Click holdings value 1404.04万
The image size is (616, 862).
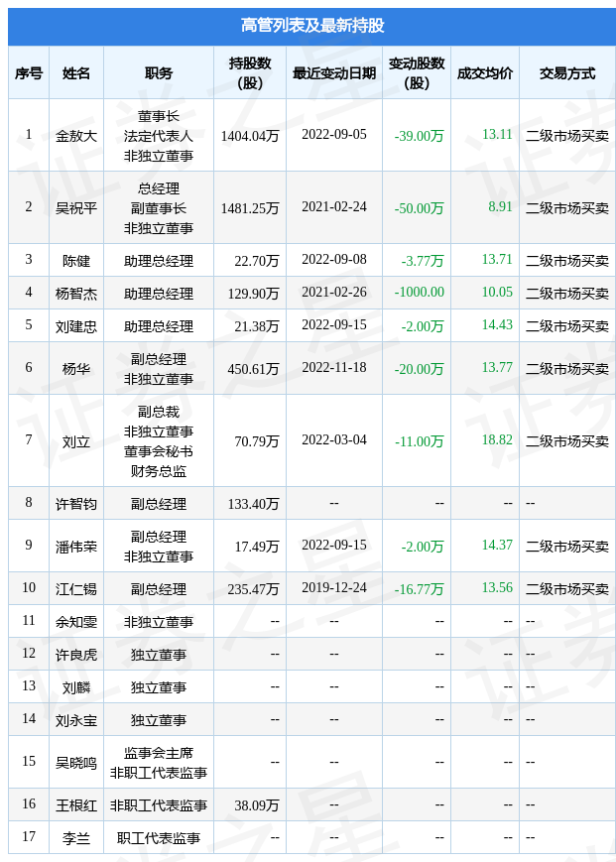tap(250, 136)
